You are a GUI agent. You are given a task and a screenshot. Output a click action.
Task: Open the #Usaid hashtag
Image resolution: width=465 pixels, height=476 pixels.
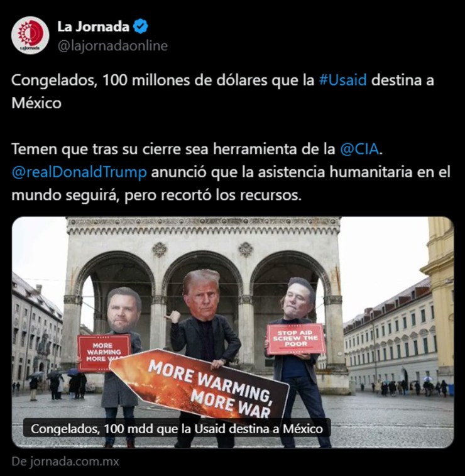(x=342, y=80)
